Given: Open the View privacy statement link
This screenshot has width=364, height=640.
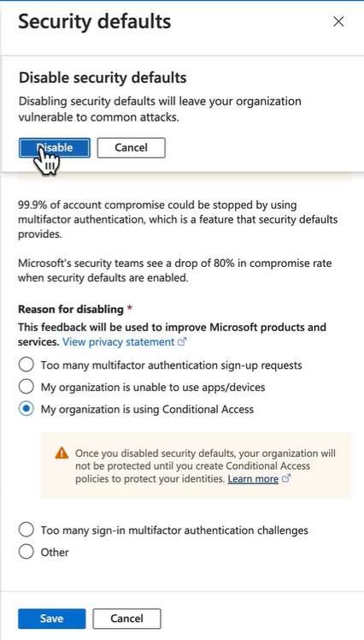Looking at the screenshot, I should pyautogui.click(x=118, y=342).
